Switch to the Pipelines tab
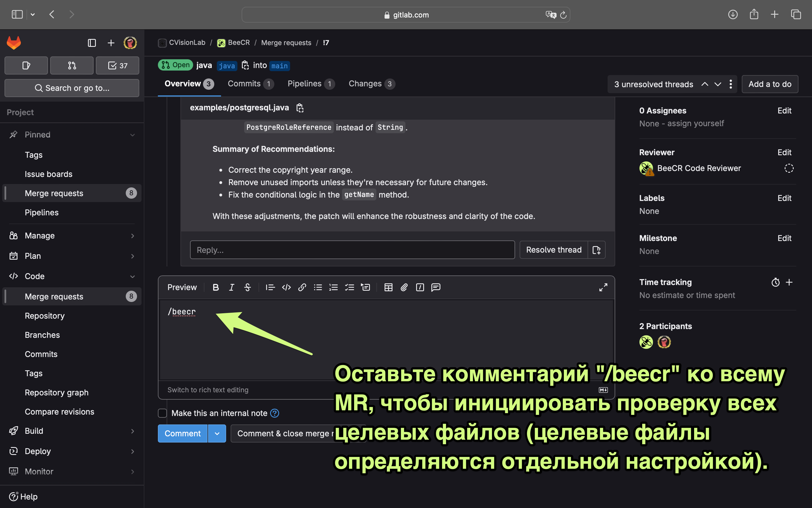Image resolution: width=812 pixels, height=508 pixels. click(311, 84)
